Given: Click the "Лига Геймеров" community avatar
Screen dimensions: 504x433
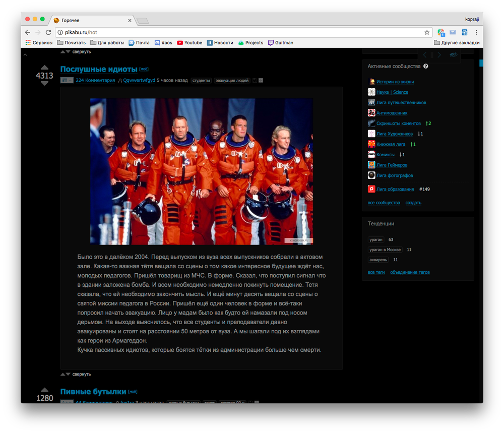Looking at the screenshot, I should coord(371,165).
